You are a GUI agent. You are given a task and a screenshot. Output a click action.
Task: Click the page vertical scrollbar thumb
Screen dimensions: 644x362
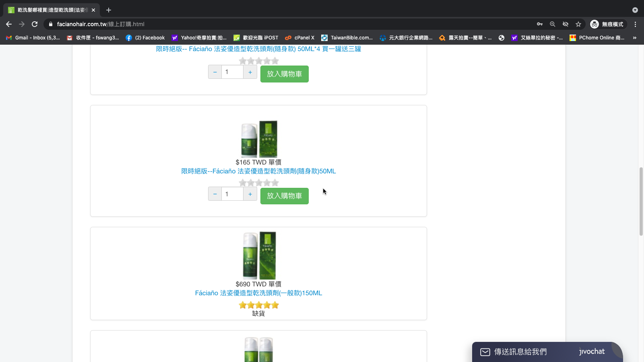[641, 201]
